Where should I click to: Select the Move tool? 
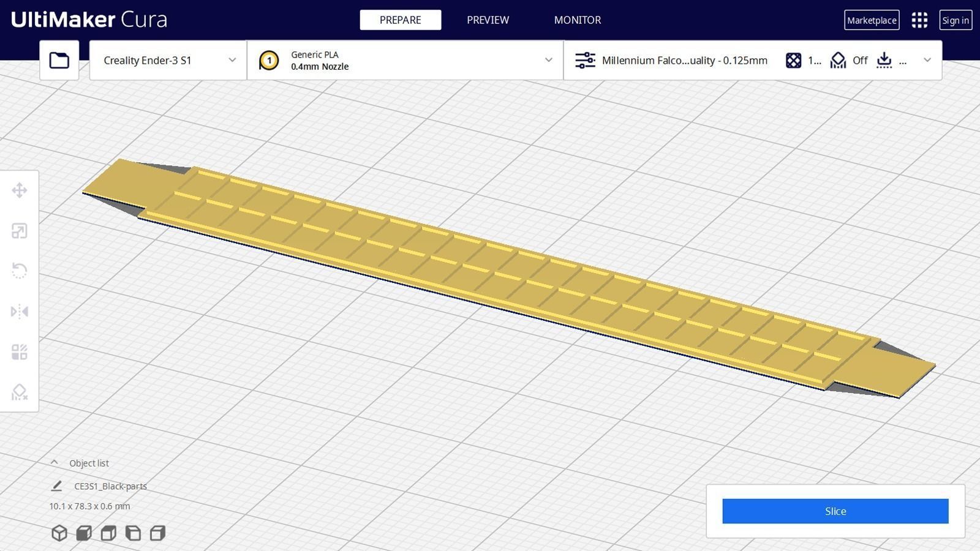tap(20, 190)
